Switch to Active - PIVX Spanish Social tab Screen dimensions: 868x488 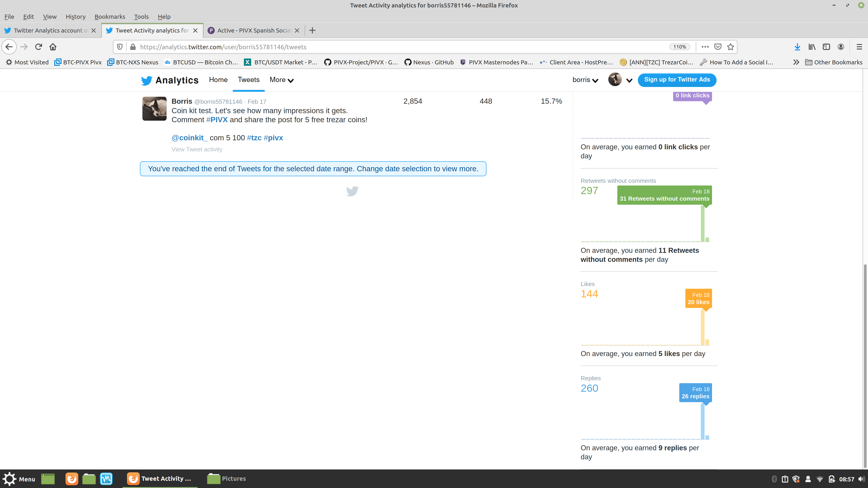click(x=254, y=30)
